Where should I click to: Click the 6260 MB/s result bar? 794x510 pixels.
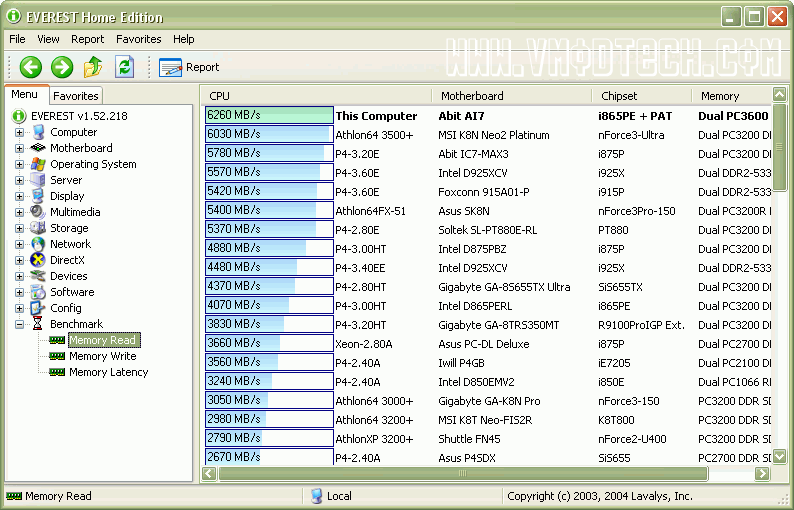(x=269, y=115)
